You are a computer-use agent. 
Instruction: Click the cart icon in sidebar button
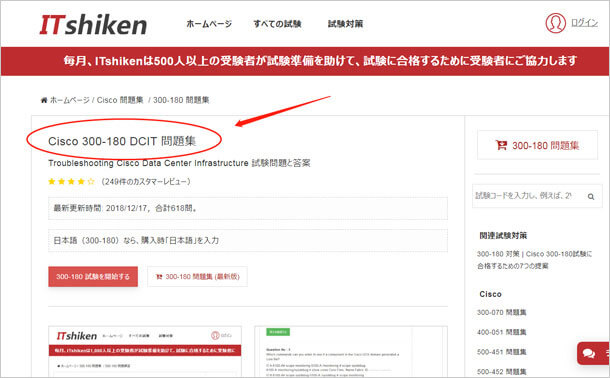pyautogui.click(x=501, y=145)
